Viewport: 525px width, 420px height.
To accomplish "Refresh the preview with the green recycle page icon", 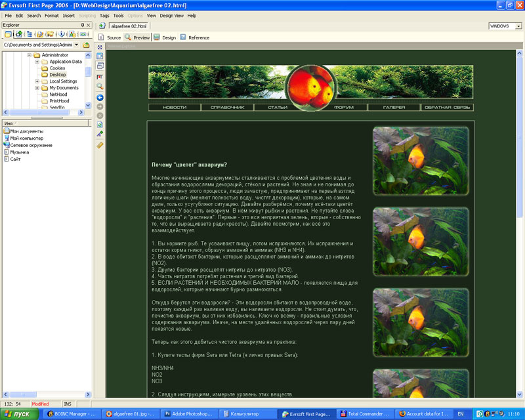I will (x=100, y=125).
